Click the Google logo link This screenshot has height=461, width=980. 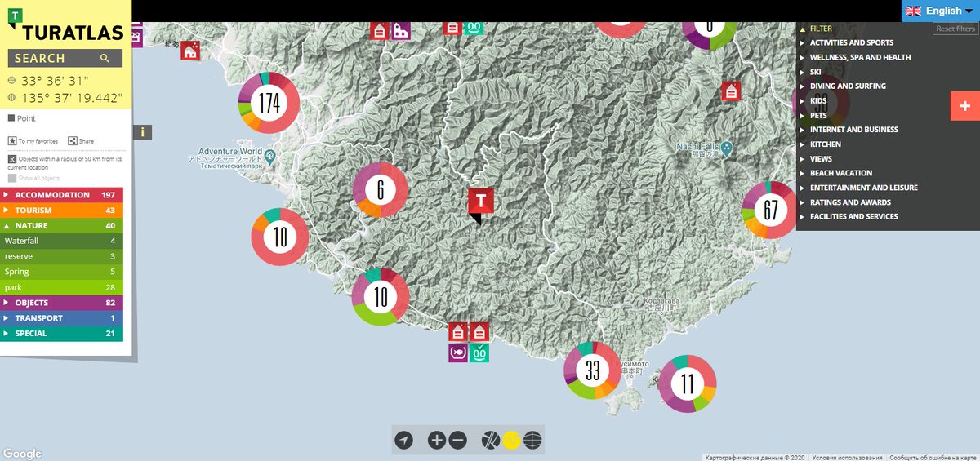(x=22, y=454)
